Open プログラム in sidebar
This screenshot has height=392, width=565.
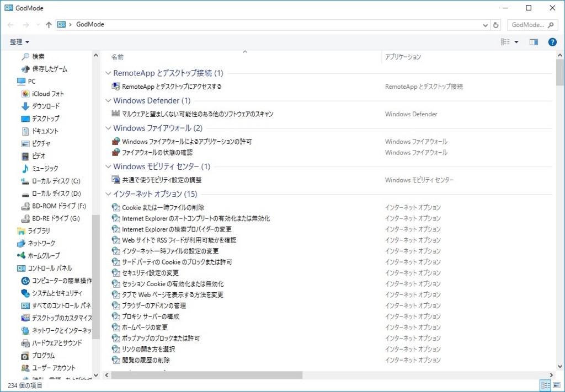(x=43, y=355)
